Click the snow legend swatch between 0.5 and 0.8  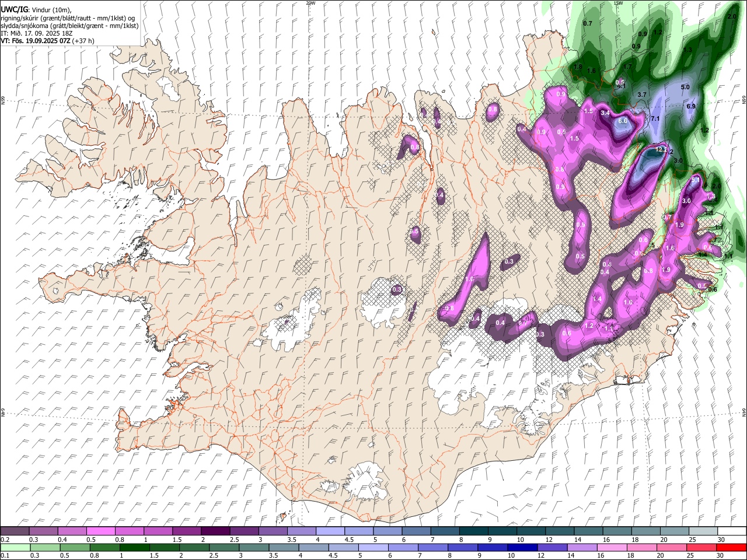101,531
